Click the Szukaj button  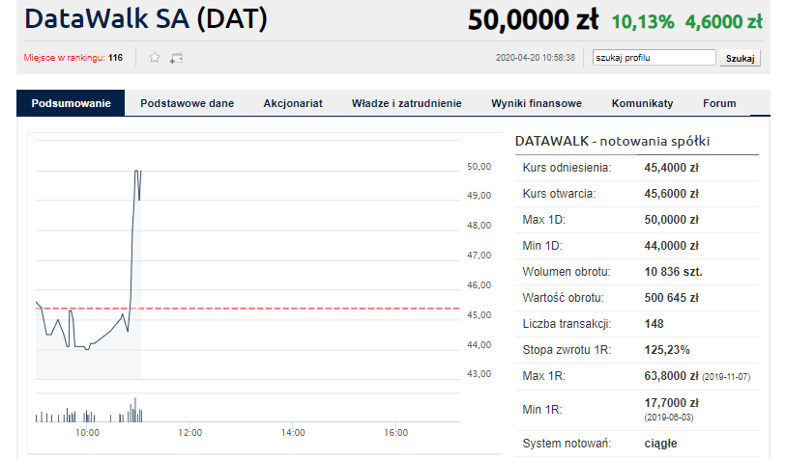click(740, 58)
